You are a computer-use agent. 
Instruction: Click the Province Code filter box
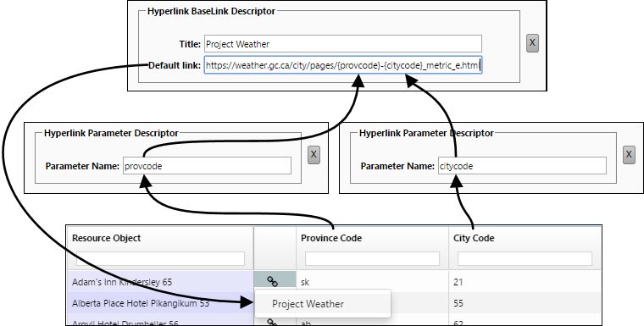(x=372, y=258)
